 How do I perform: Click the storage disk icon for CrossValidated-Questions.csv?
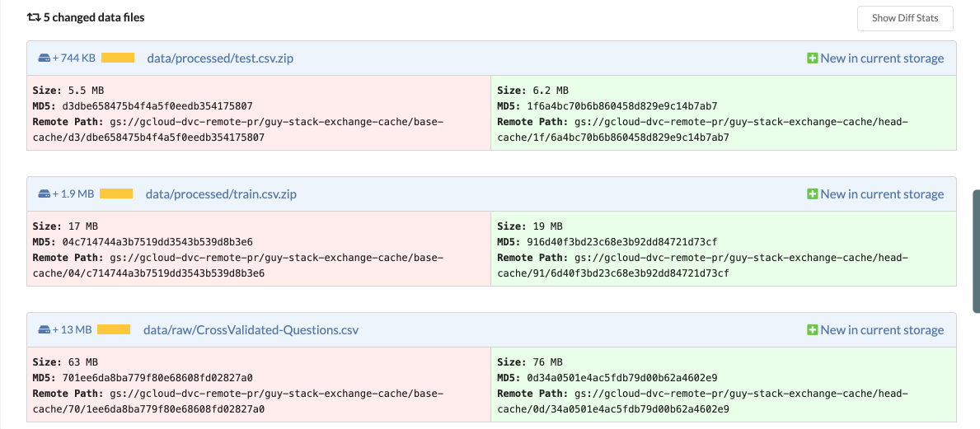(45, 330)
